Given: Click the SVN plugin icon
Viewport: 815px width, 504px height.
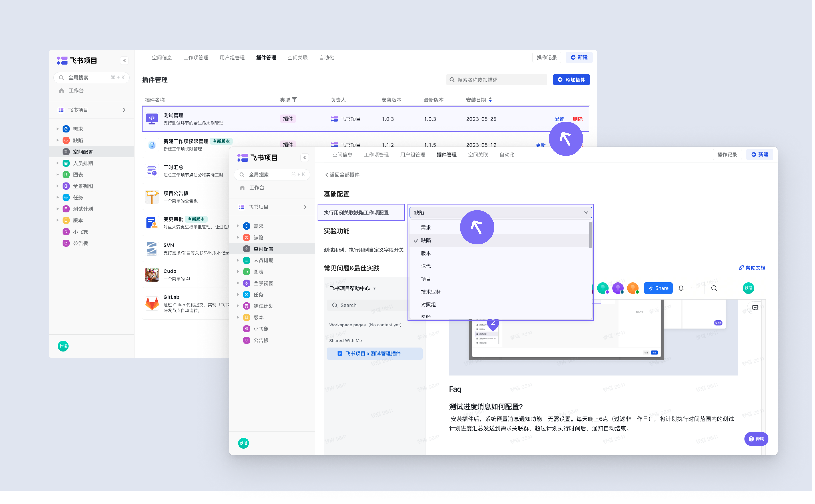Looking at the screenshot, I should tap(152, 249).
